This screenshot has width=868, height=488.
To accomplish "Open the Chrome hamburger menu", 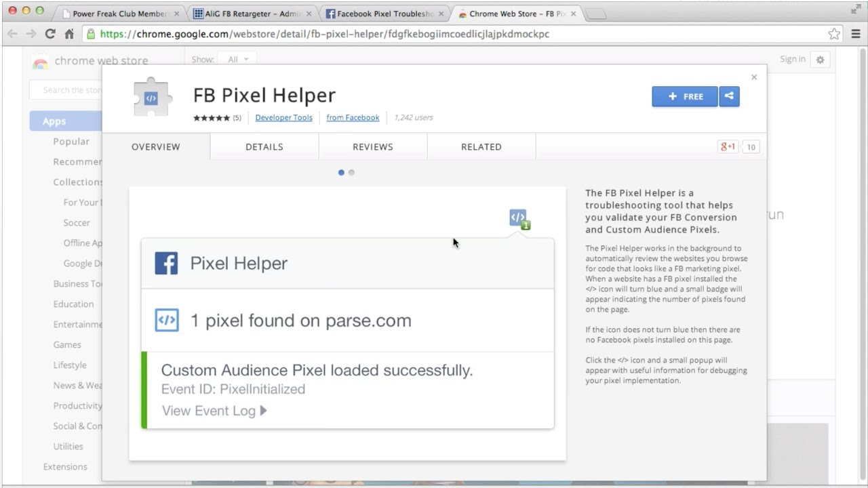I will pos(855,34).
